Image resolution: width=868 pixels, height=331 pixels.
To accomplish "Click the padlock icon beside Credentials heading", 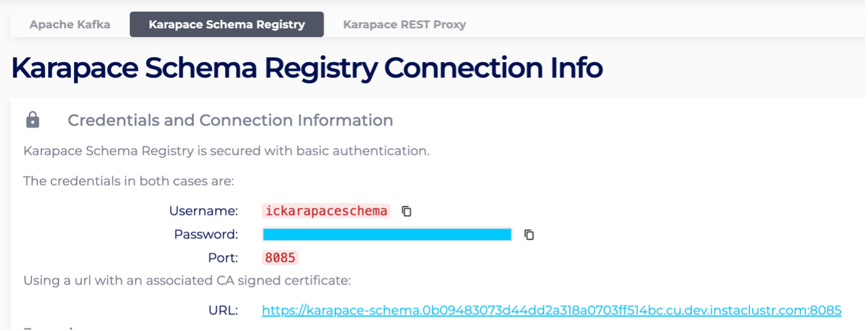I will 33,120.
